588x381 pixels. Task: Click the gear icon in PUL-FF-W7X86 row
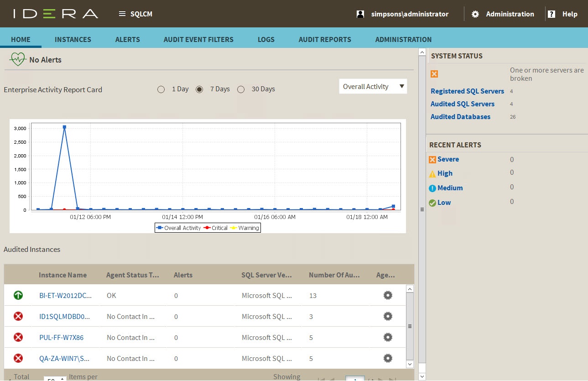[388, 337]
